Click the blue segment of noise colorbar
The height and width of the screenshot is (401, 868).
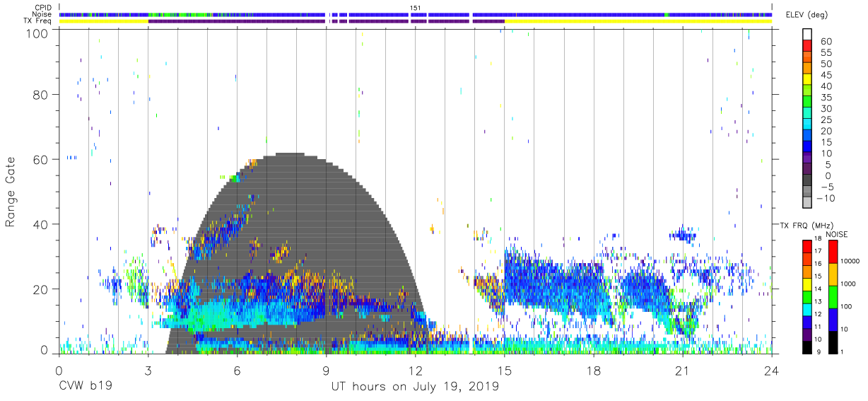(x=832, y=319)
